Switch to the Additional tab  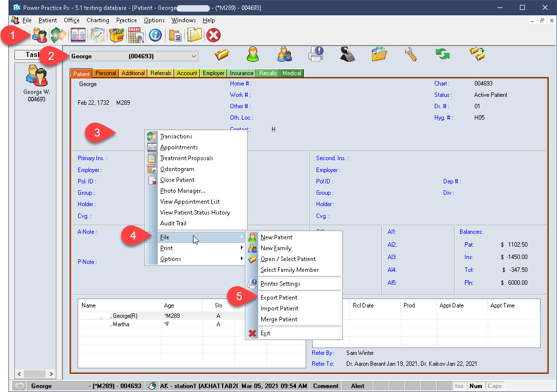click(133, 73)
